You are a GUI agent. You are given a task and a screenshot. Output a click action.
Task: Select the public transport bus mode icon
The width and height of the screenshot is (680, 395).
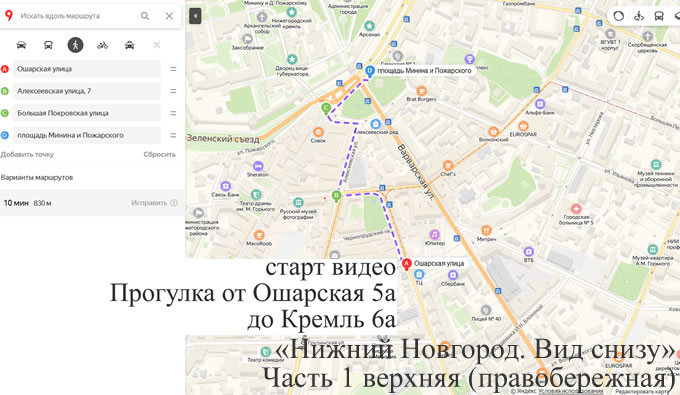[48, 45]
